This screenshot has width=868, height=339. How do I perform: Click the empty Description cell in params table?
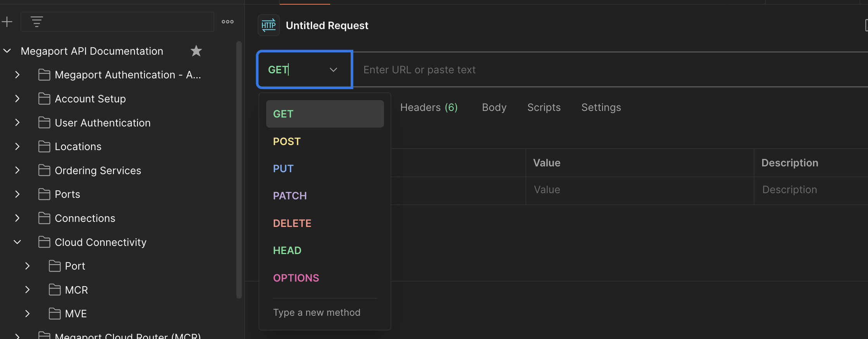click(x=811, y=190)
